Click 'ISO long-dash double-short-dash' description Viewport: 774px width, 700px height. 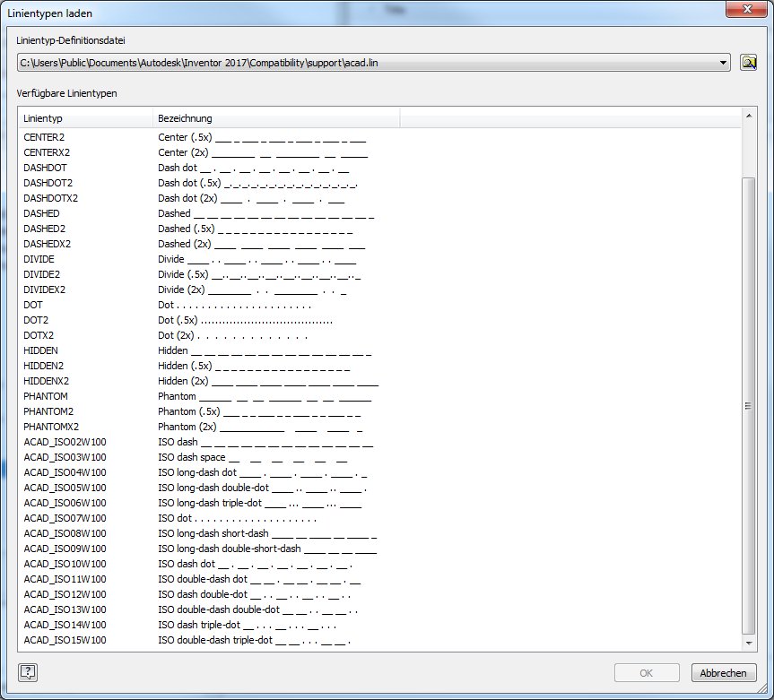pyautogui.click(x=267, y=549)
